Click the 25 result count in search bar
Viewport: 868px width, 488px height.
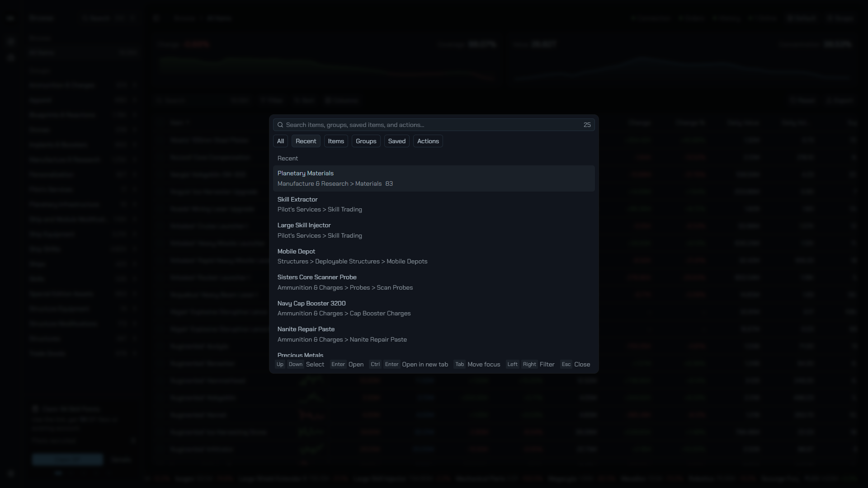tap(587, 125)
